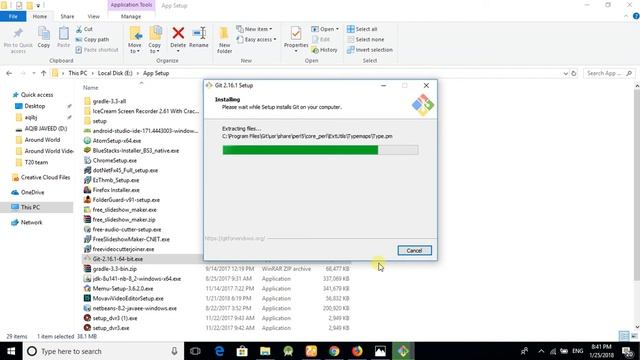
Task: Select the gradle-3.3-all folder
Action: tap(109, 101)
